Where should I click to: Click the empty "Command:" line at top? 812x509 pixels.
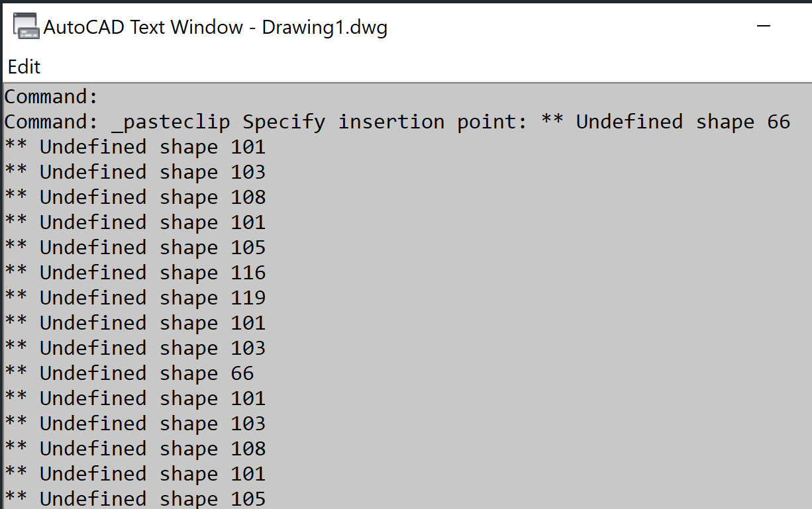[52, 97]
